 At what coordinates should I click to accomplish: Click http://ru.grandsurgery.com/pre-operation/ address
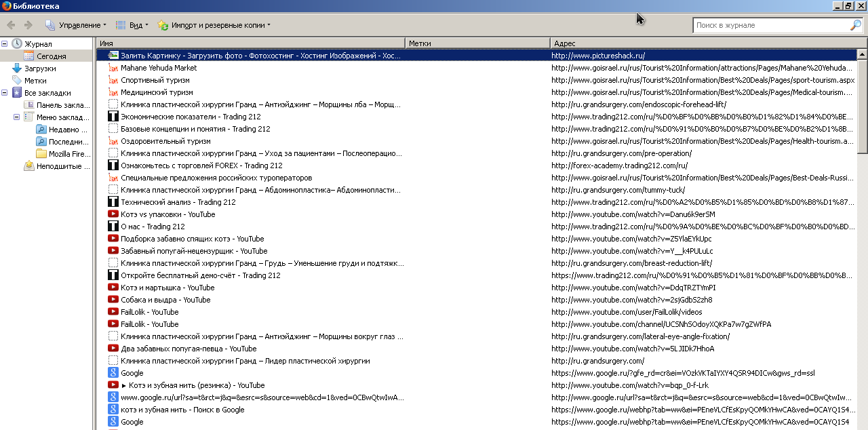(x=621, y=153)
